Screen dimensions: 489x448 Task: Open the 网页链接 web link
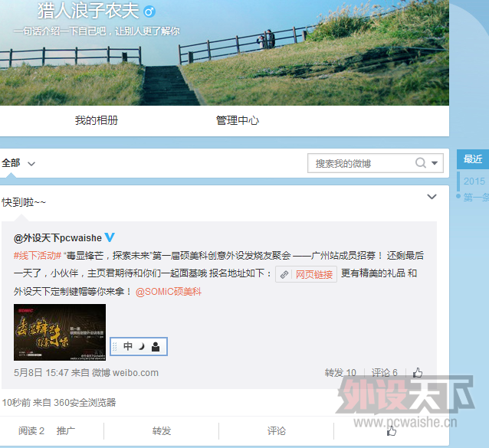click(306, 274)
